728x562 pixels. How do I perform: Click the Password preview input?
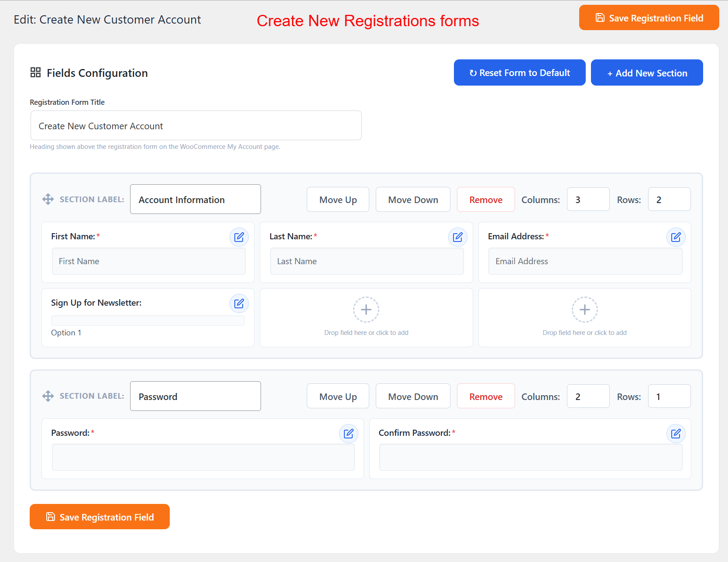[x=203, y=457]
